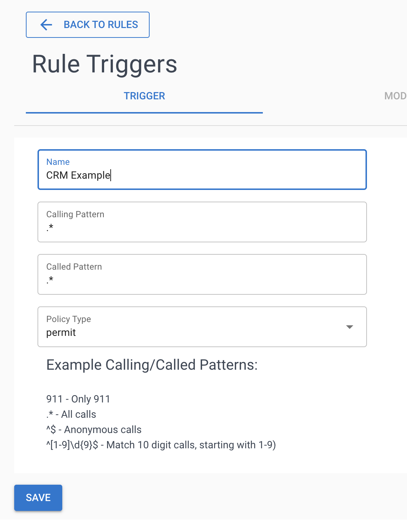Click BACK TO RULES
407x532 pixels.
pos(87,24)
